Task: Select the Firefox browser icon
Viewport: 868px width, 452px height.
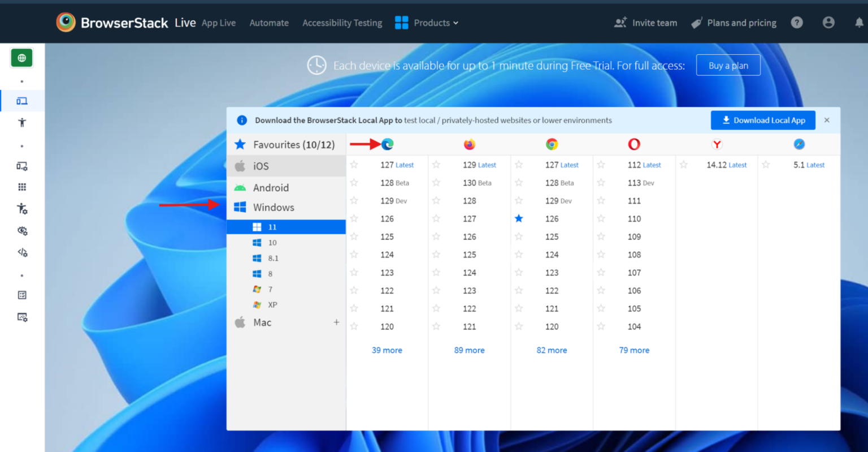Action: pos(470,144)
